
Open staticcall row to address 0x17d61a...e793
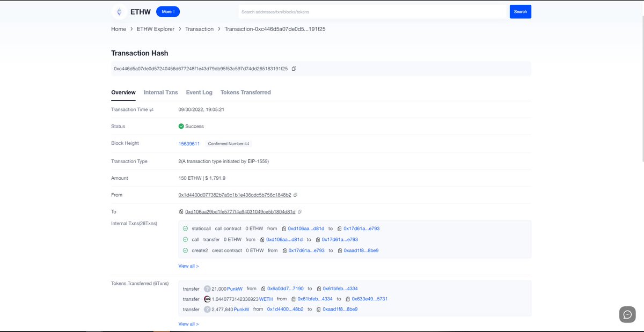(x=361, y=228)
